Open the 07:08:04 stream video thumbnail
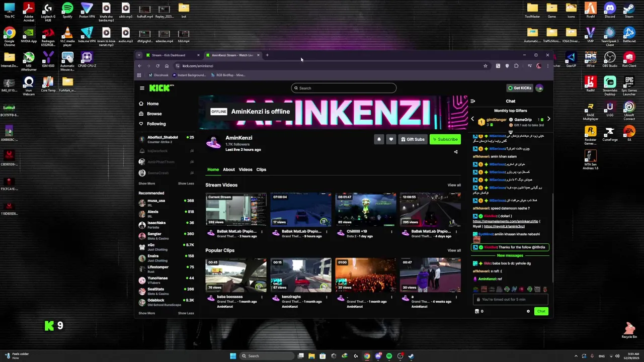Viewport: 644px width, 362px height. pyautogui.click(x=301, y=210)
